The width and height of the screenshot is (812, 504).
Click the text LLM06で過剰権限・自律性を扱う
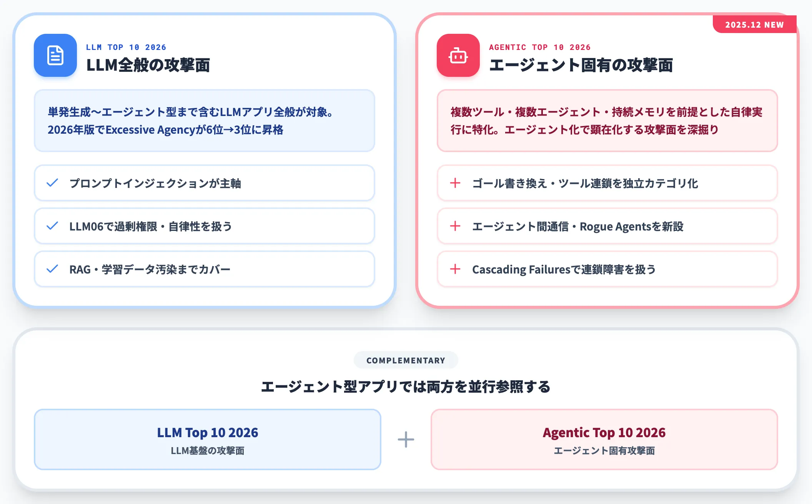click(151, 226)
